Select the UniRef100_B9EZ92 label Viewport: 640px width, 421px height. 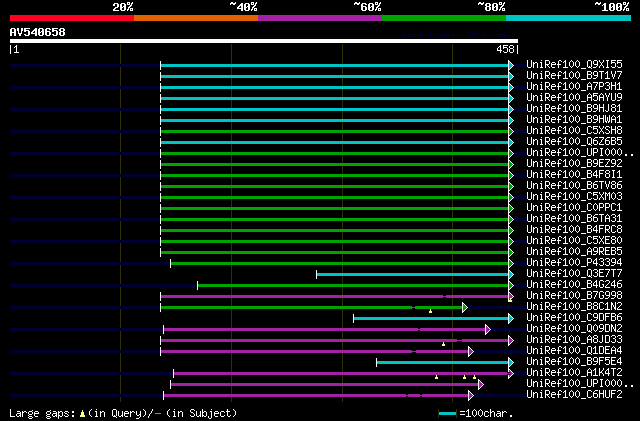coord(574,164)
